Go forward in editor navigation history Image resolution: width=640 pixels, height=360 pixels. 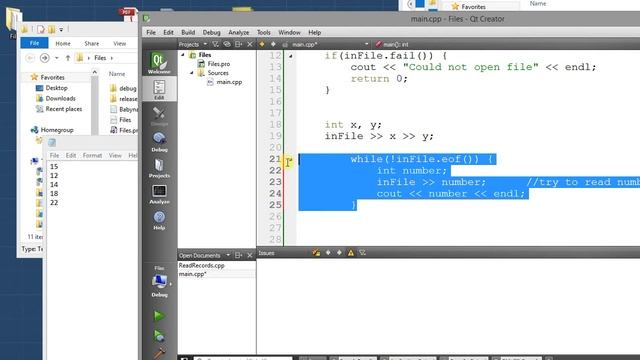(x=273, y=44)
